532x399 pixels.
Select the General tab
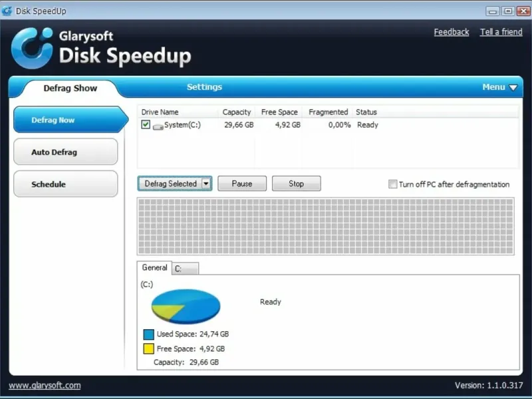tap(154, 268)
